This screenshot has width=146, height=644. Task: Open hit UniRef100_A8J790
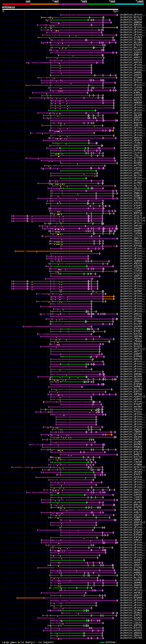click(131, 20)
